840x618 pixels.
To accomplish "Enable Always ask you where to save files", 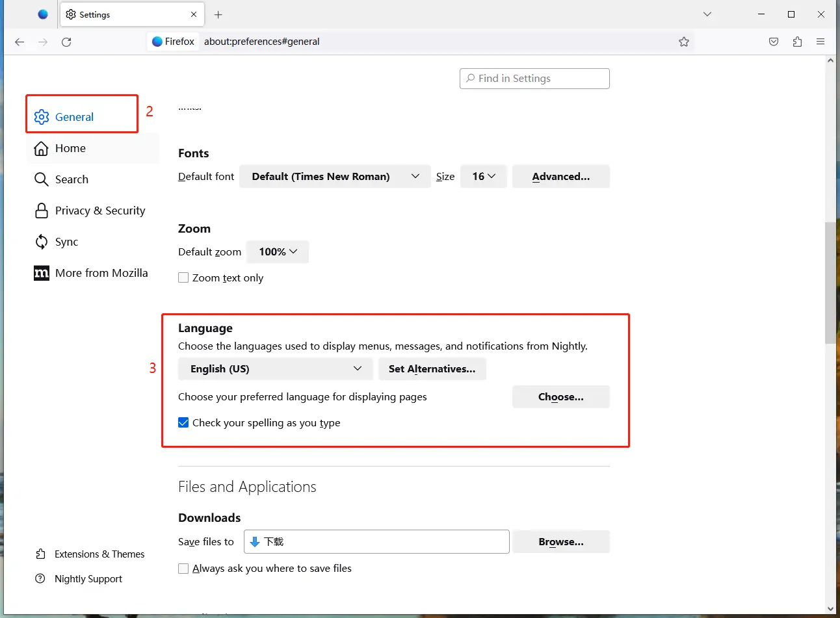I will (183, 568).
